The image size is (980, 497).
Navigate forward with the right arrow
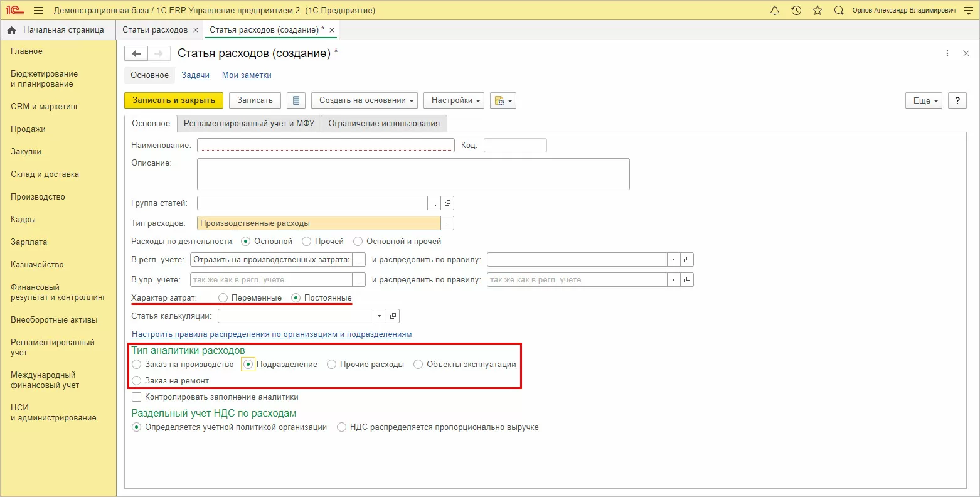tap(159, 54)
